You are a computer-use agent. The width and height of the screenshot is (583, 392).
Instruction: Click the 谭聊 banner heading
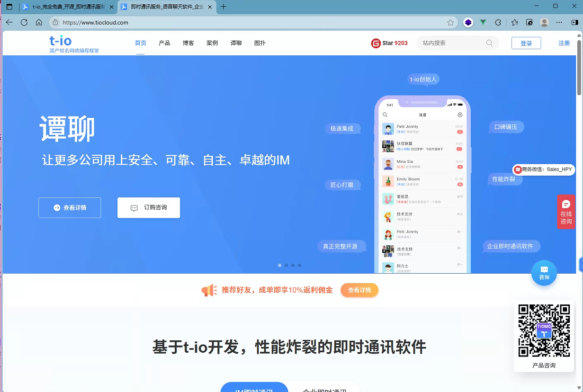click(x=67, y=129)
